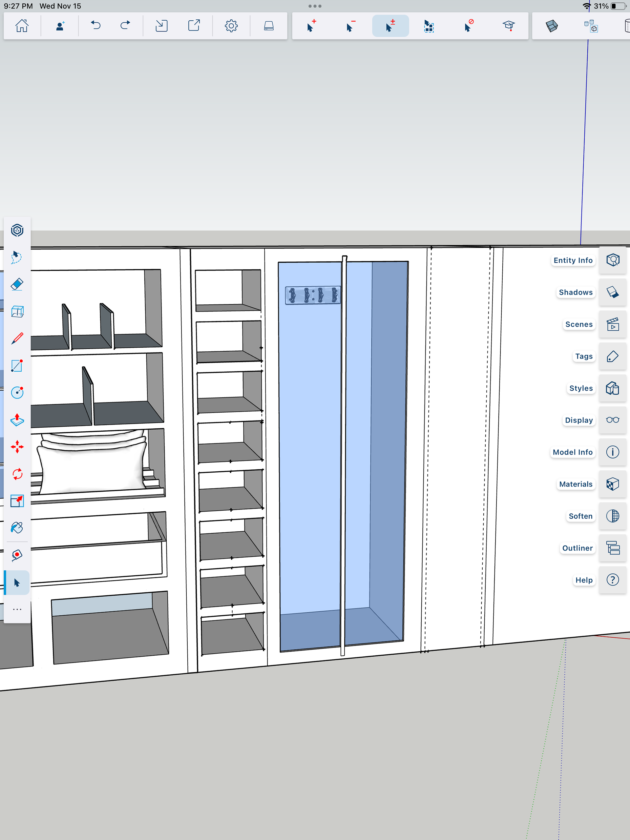
Task: Open the Entity Info panel
Action: coord(612,260)
